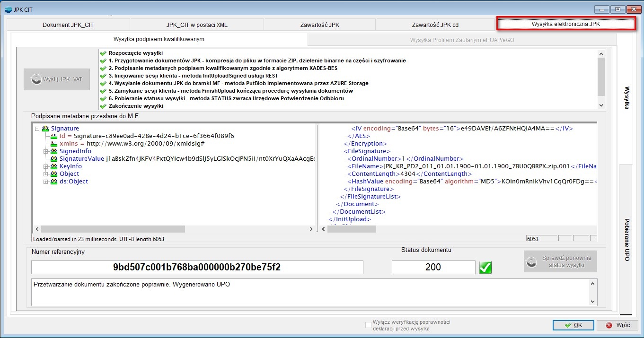Image resolution: width=644 pixels, height=338 pixels.
Task: Expand the SignedInfo tree node
Action: [x=46, y=151]
